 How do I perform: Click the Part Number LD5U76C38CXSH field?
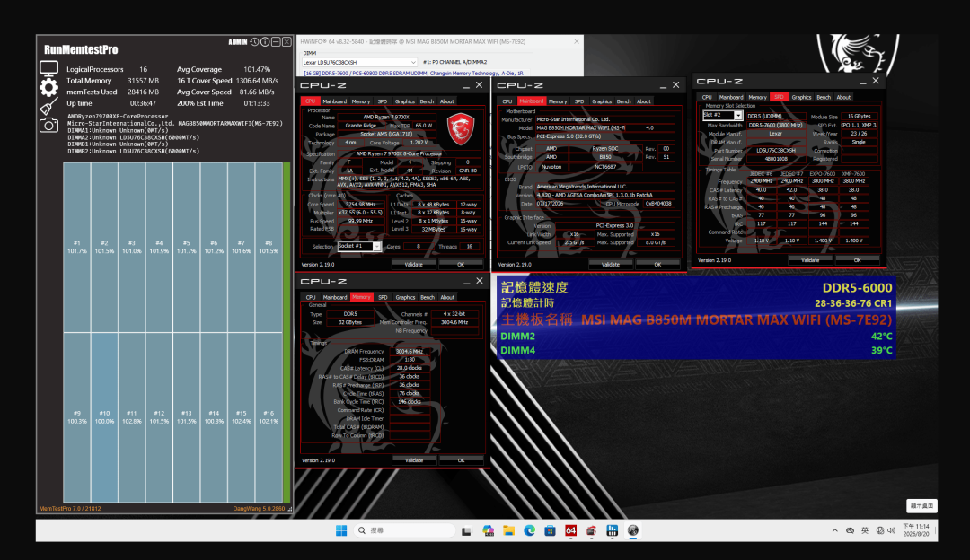[x=775, y=150]
